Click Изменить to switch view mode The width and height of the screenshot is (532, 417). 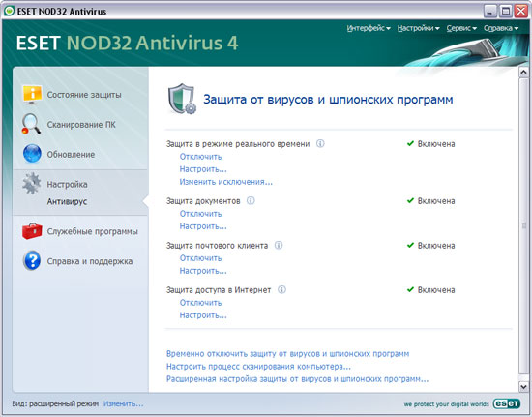click(123, 403)
